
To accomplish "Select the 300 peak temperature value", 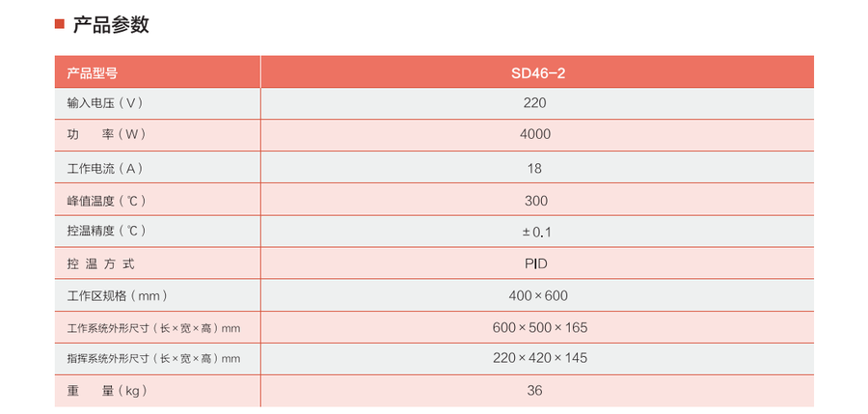I will pos(536,201).
